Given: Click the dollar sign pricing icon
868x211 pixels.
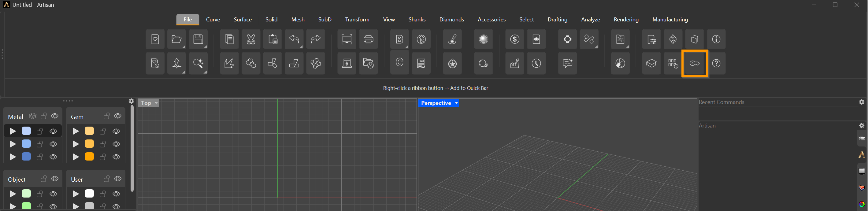Looking at the screenshot, I should click(x=514, y=39).
